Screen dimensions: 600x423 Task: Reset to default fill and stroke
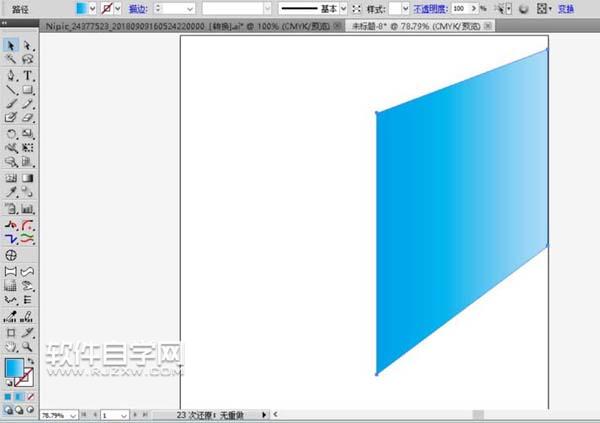point(8,382)
